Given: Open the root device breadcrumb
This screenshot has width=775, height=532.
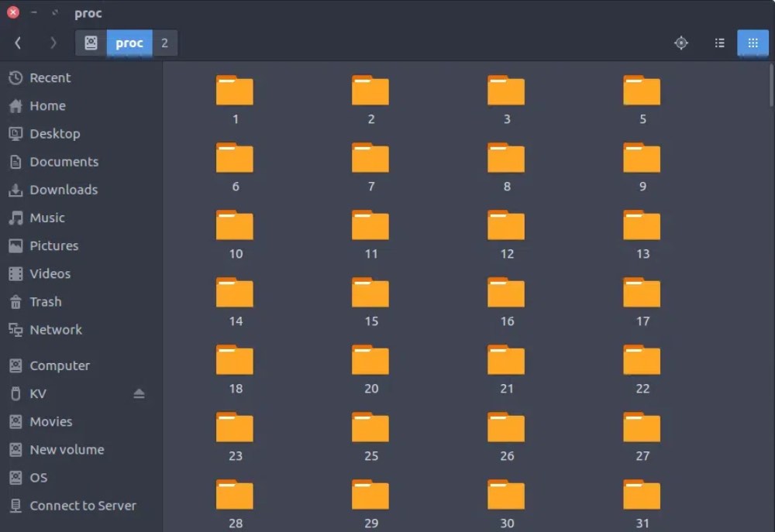Looking at the screenshot, I should 90,43.
